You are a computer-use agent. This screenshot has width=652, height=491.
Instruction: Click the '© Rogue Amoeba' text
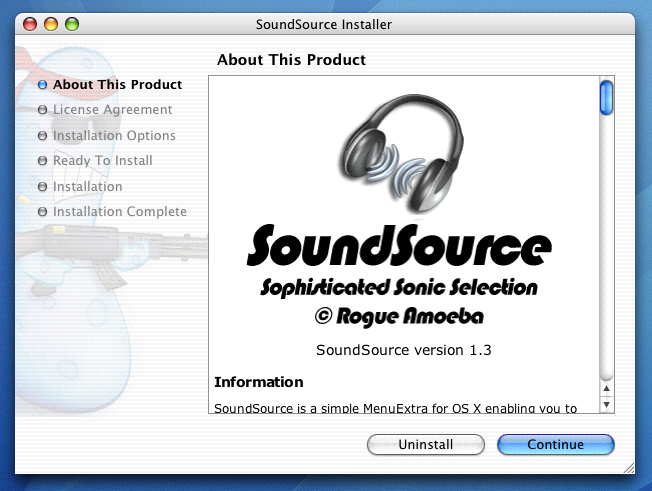point(399,316)
